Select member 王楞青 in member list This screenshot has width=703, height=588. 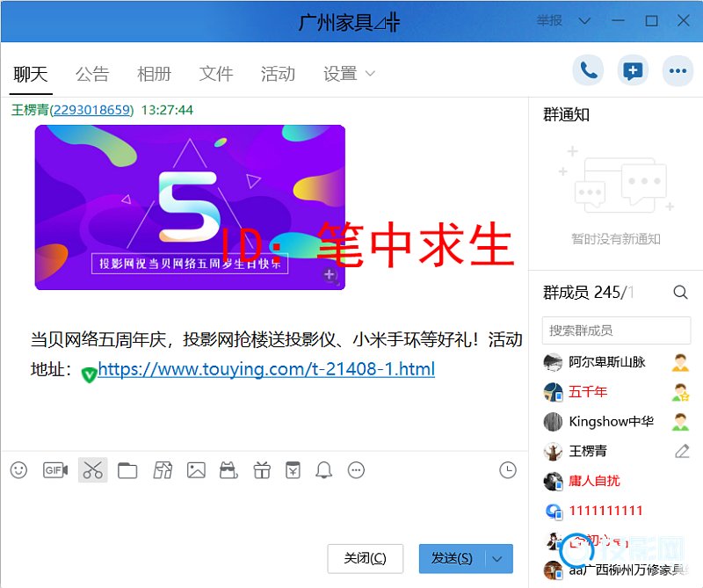tap(616, 451)
